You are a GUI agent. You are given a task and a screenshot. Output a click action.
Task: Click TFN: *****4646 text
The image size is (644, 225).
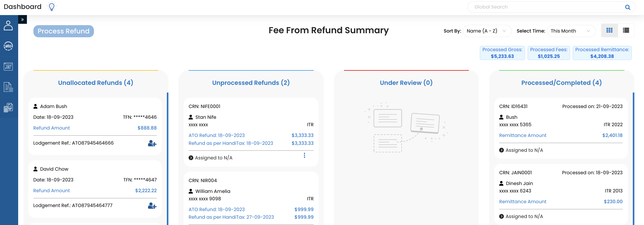click(x=140, y=117)
